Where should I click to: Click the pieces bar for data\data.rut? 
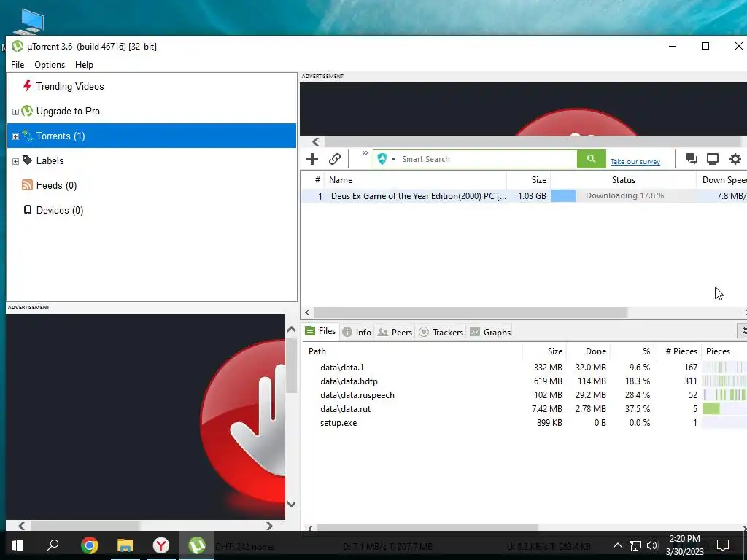click(x=724, y=408)
